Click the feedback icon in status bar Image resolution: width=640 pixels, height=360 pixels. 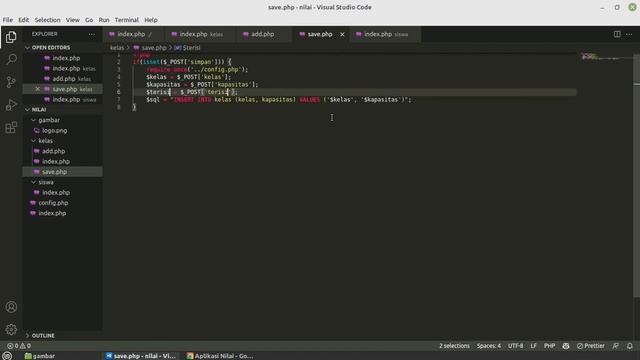pyautogui.click(x=616, y=346)
